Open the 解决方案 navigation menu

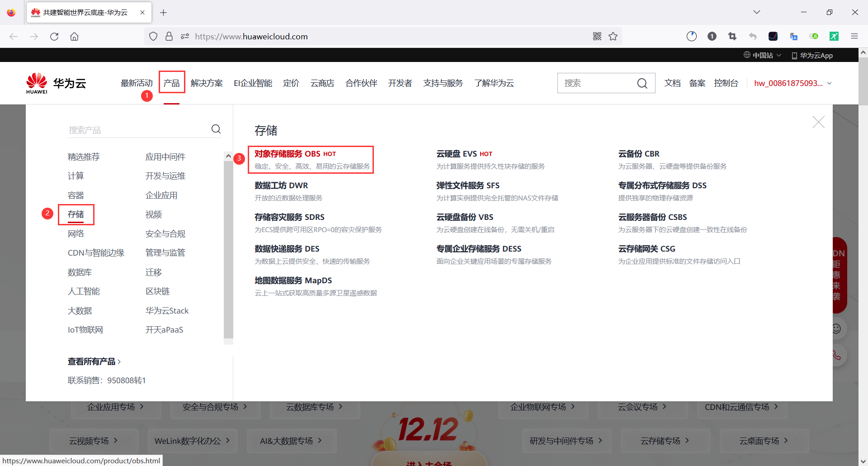click(207, 83)
